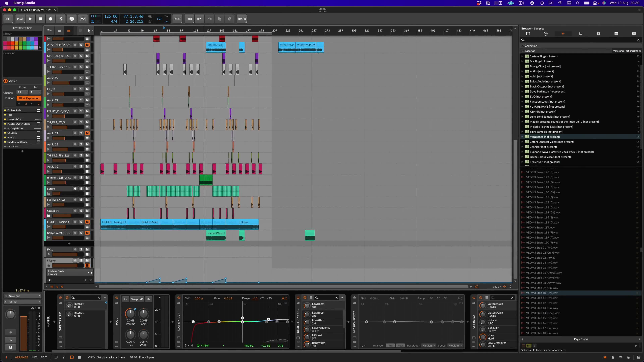Viewport: 644px width, 362px height.
Task: Toggle automation write icon in transport
Action: [x=61, y=19]
